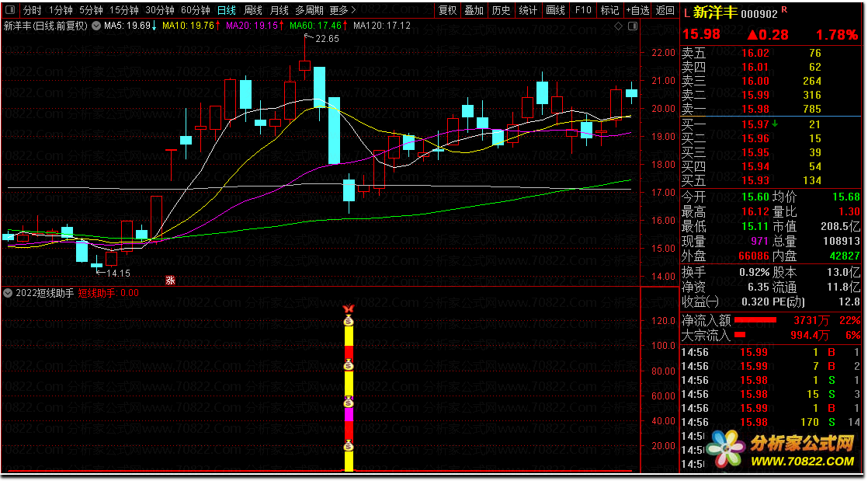Select the 日线 daily chart tab
Image resolution: width=868 pixels, height=481 pixels.
(227, 10)
